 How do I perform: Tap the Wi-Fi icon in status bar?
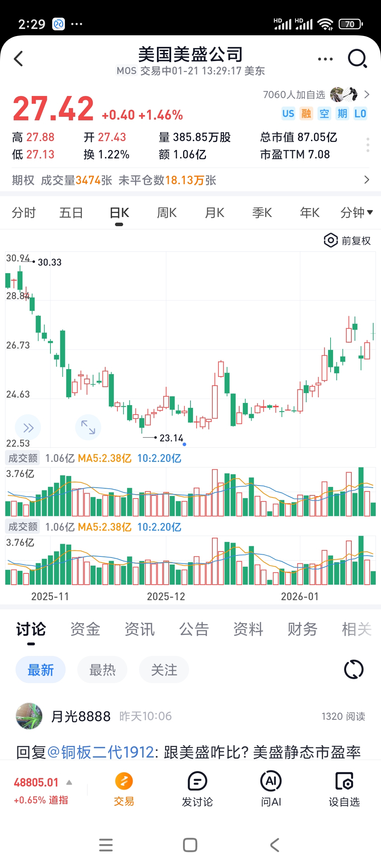[x=325, y=24]
